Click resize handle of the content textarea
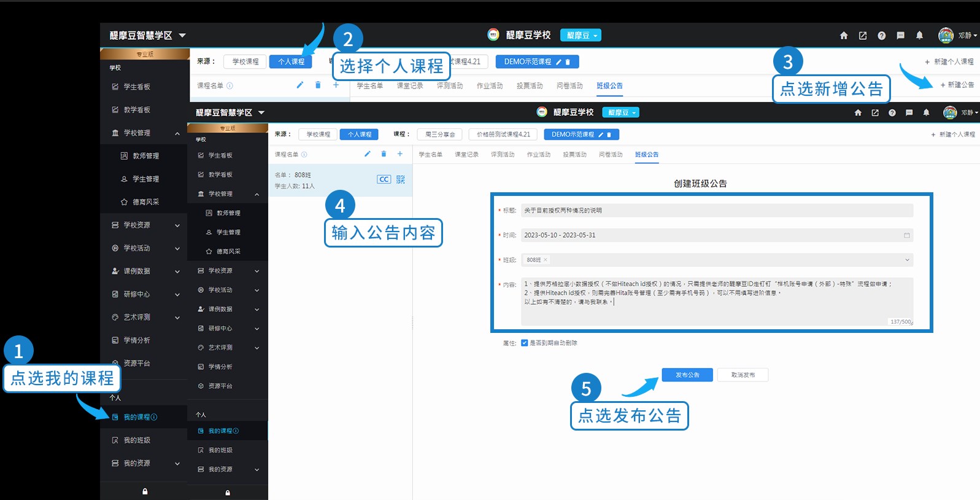The height and width of the screenshot is (500, 980). pos(911,323)
